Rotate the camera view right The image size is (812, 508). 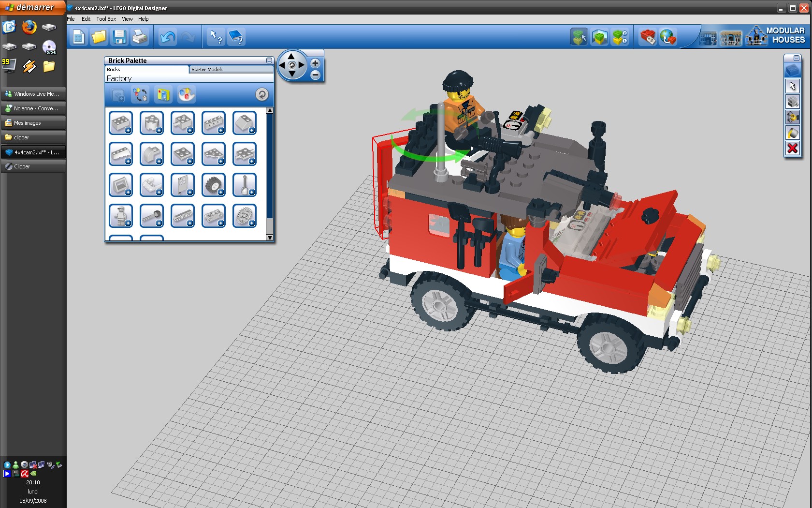click(302, 65)
